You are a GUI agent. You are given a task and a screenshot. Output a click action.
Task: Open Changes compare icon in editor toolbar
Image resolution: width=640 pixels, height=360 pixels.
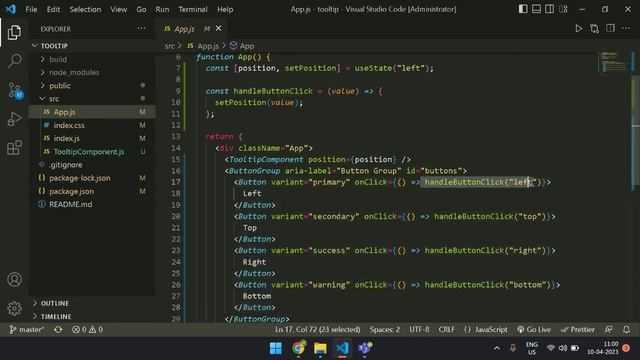coord(594,29)
